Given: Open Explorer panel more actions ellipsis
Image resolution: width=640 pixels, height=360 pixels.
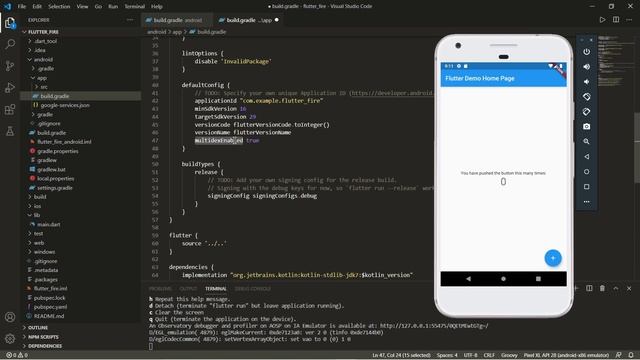Looking at the screenshot, I should (130, 20).
